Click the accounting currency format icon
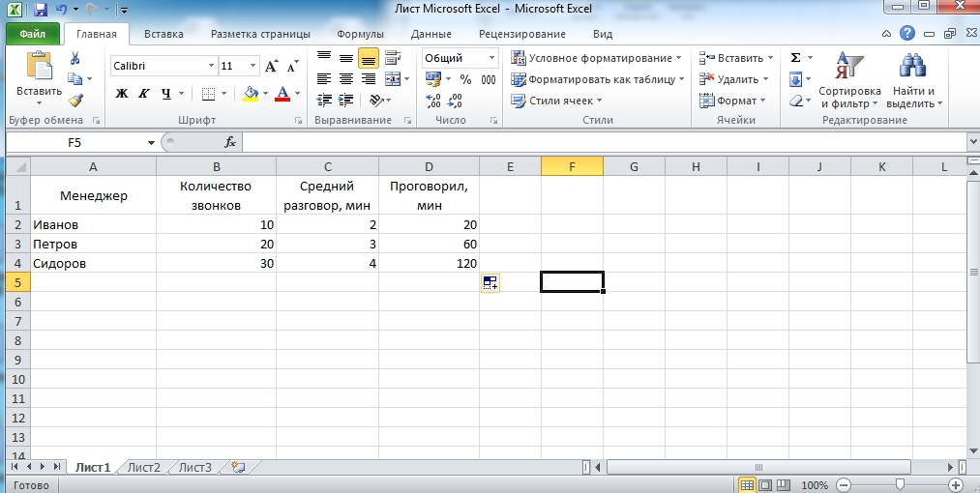The height and width of the screenshot is (493, 980). [433, 79]
